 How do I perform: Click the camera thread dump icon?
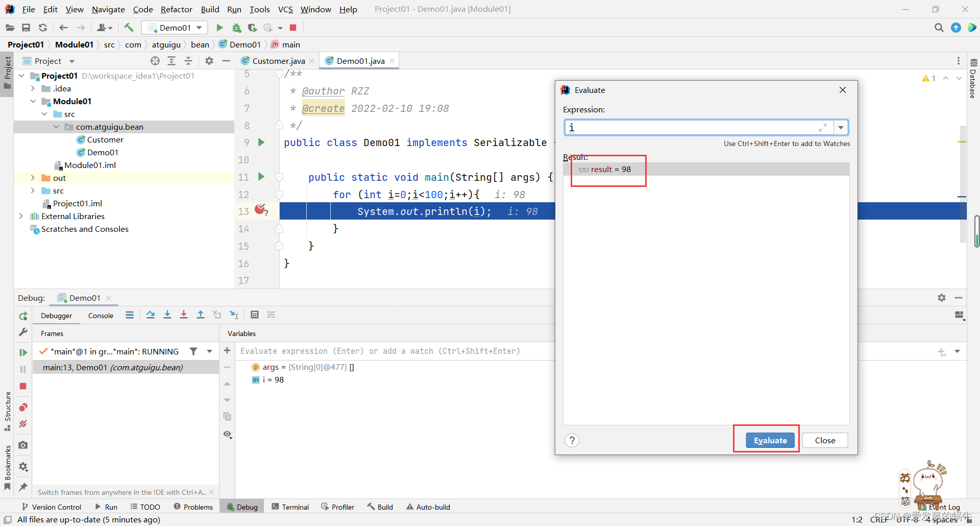[x=23, y=445]
